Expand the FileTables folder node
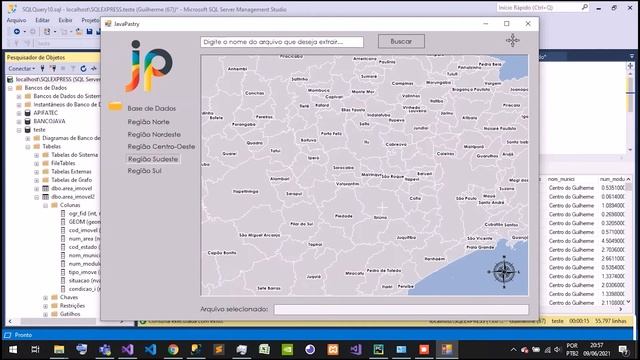This screenshot has width=640, height=360. point(37,163)
